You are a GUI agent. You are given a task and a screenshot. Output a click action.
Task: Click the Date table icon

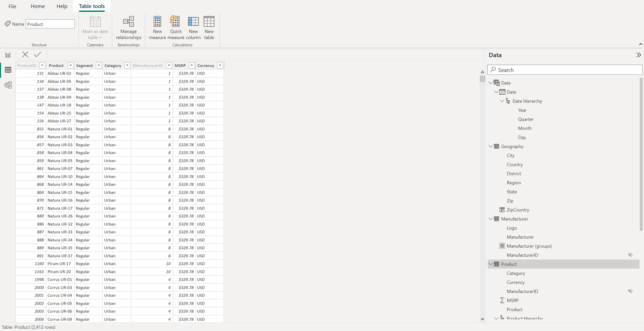pos(496,83)
